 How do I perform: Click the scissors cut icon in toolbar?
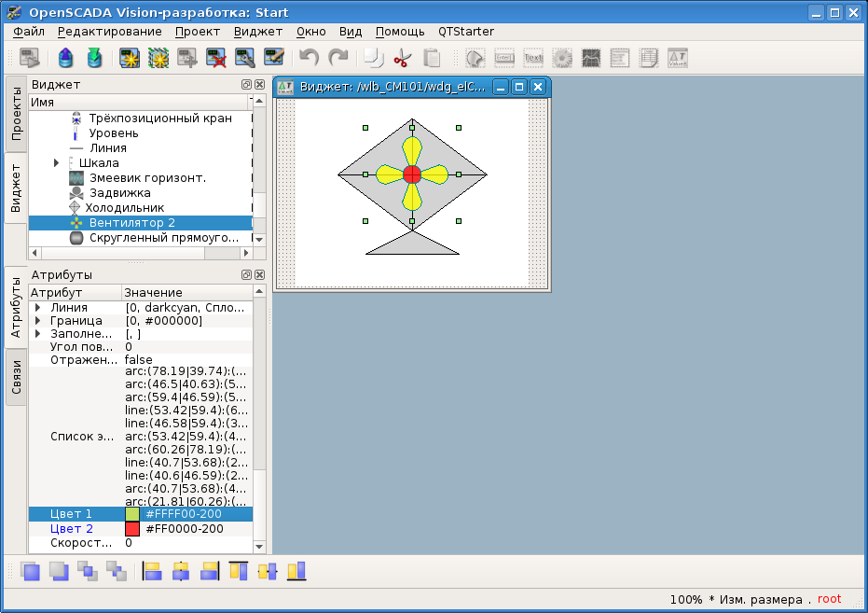(403, 59)
